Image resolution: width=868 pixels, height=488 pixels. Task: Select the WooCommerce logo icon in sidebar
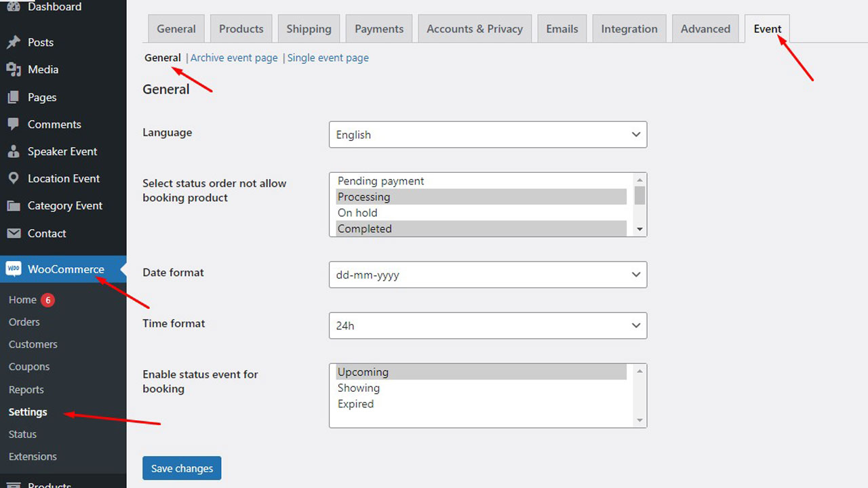(x=13, y=269)
